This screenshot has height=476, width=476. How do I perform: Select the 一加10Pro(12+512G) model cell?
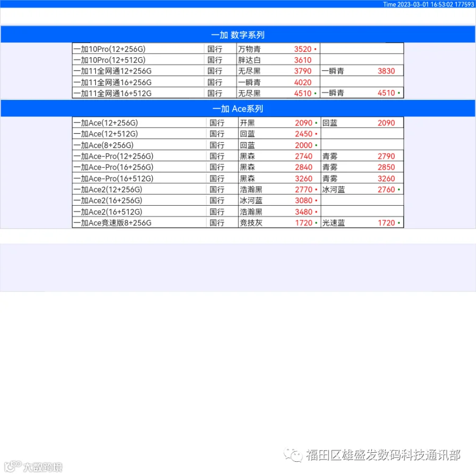[138, 60]
